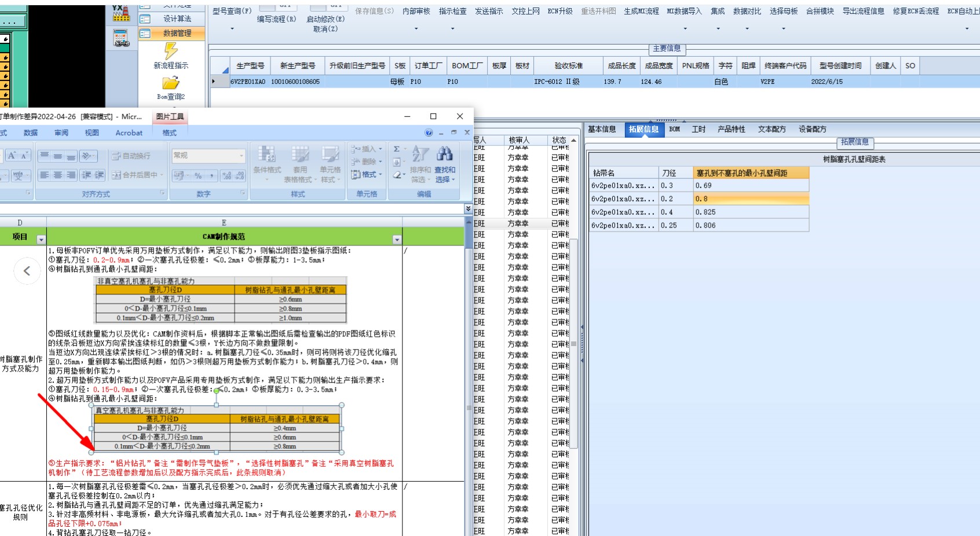
Task: Decrease decimal places in Excel
Action: (240, 175)
